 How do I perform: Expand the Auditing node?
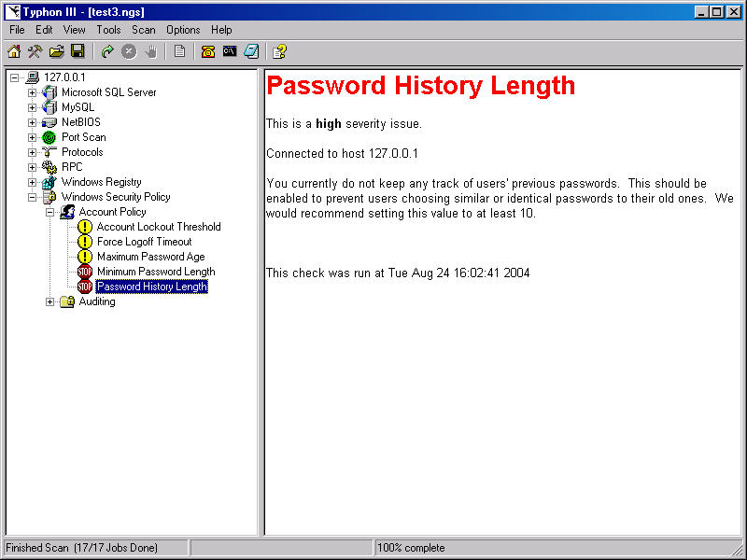tap(50, 301)
